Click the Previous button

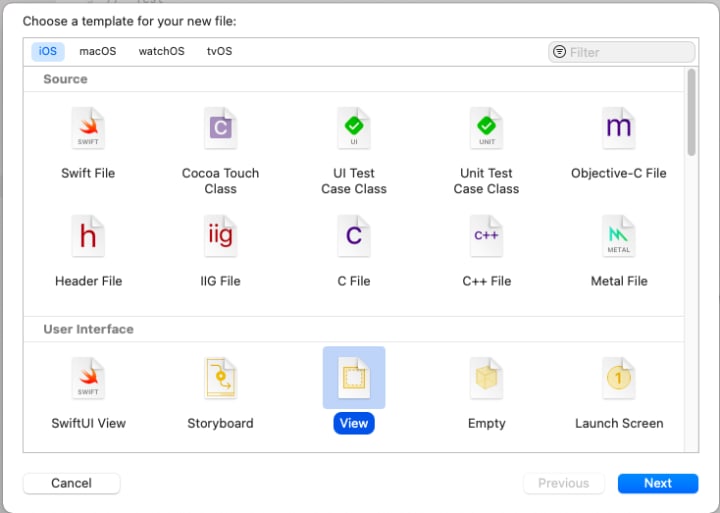pyautogui.click(x=563, y=483)
